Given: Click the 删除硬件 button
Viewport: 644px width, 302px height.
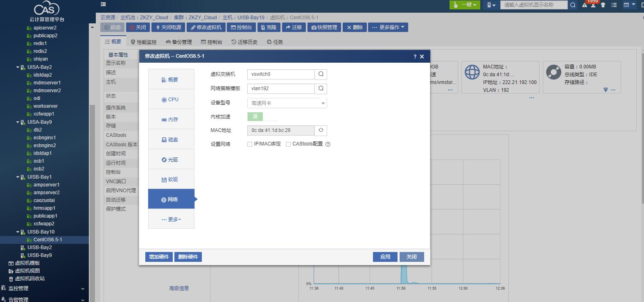Looking at the screenshot, I should click(x=188, y=257).
